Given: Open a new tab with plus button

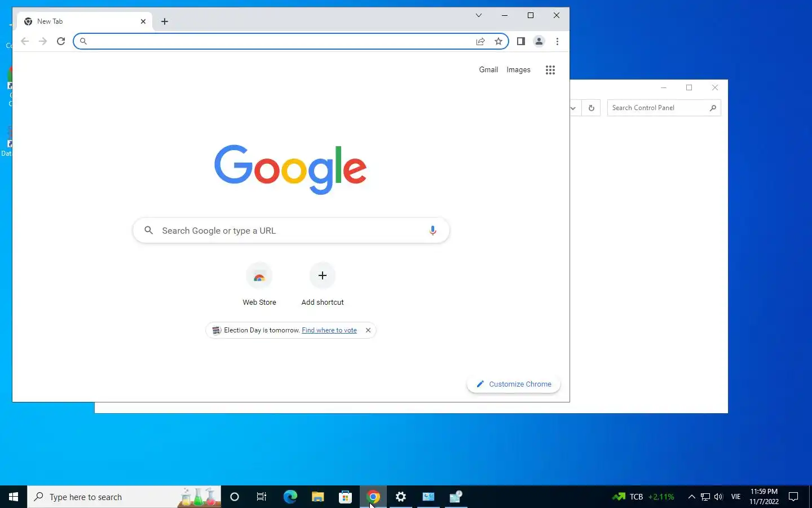Looking at the screenshot, I should pyautogui.click(x=165, y=21).
